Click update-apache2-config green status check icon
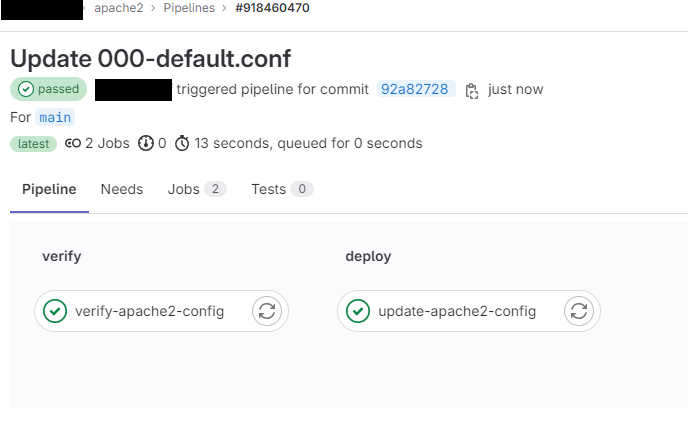The height and width of the screenshot is (427, 691). pyautogui.click(x=358, y=311)
